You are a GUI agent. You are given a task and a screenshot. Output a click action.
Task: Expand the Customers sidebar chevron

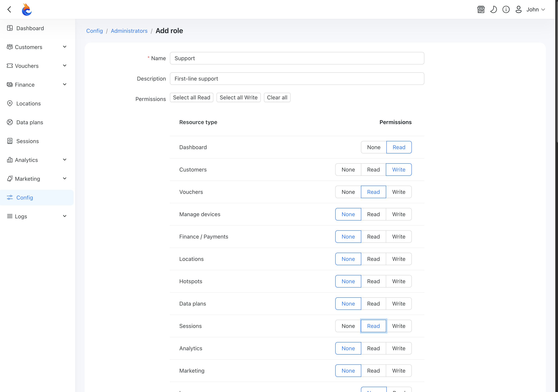tap(65, 47)
